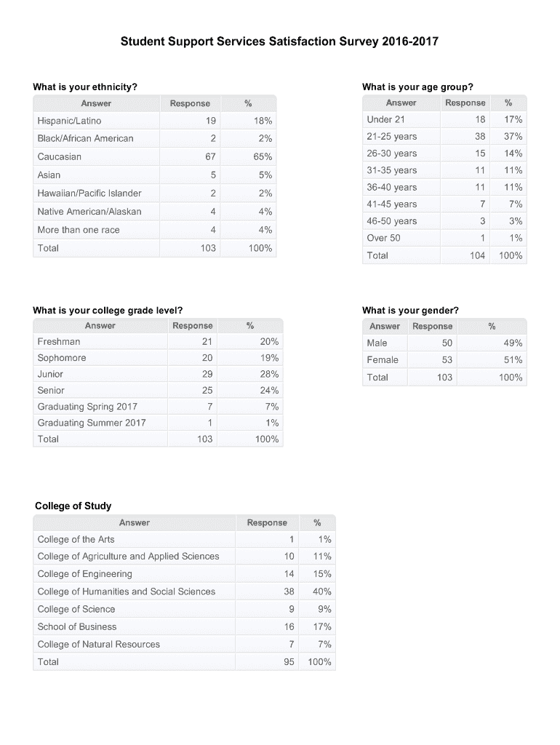Click College of Humanities and Social Sciences

[x=127, y=591]
